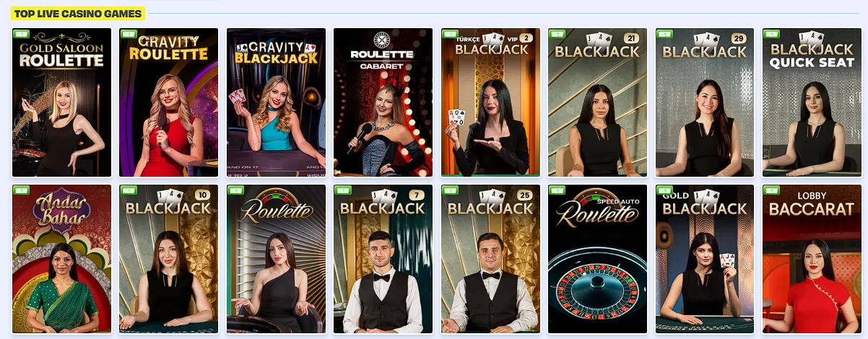The image size is (868, 339).
Task: Open the Türkçe VIP Blackjack 2 table
Action: (490, 102)
